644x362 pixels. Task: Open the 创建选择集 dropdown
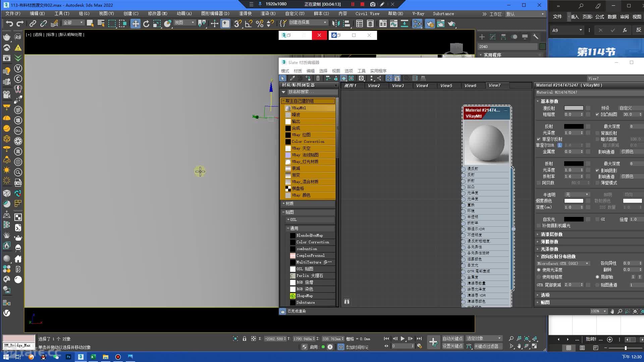[x=308, y=22]
